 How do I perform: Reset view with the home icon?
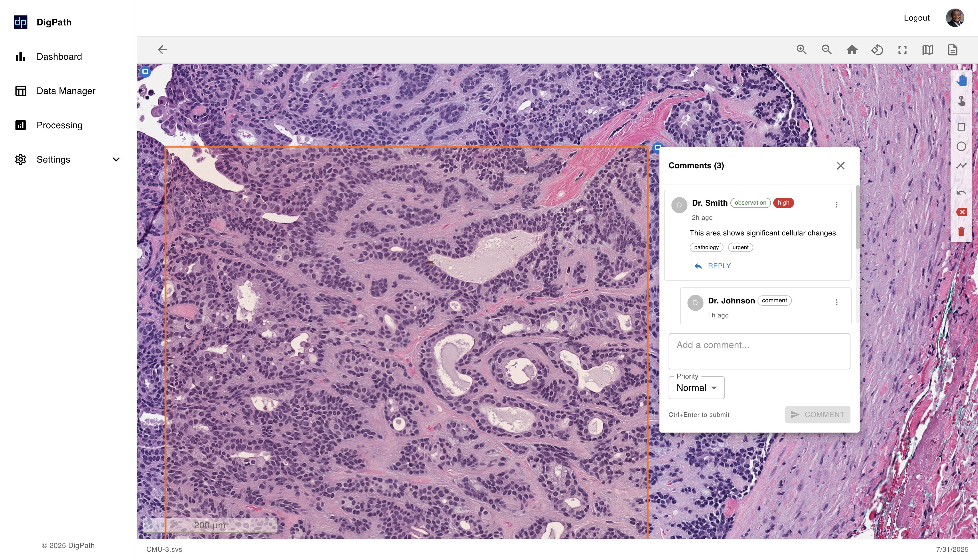(x=852, y=50)
